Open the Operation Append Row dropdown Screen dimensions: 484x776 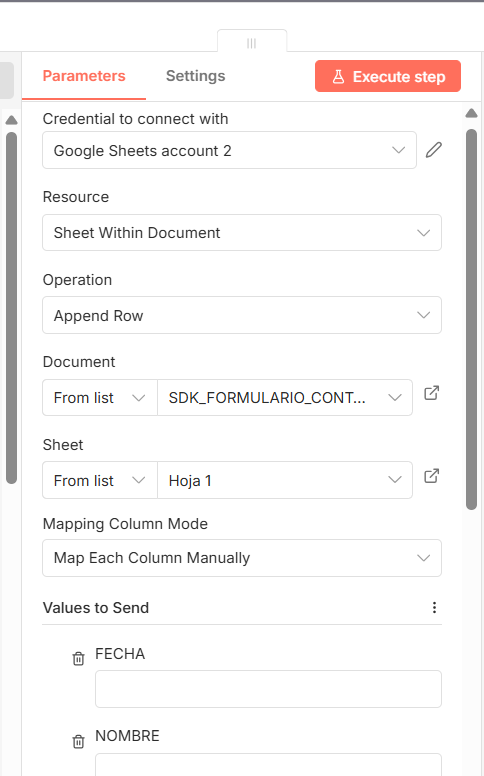pos(242,315)
